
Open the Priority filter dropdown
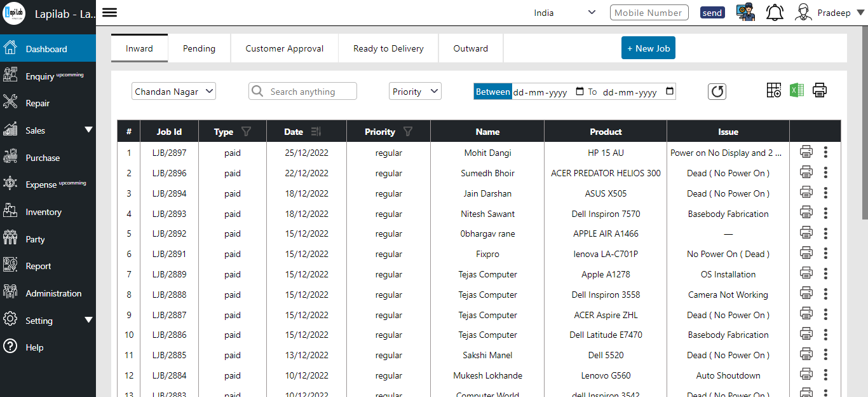click(x=415, y=92)
